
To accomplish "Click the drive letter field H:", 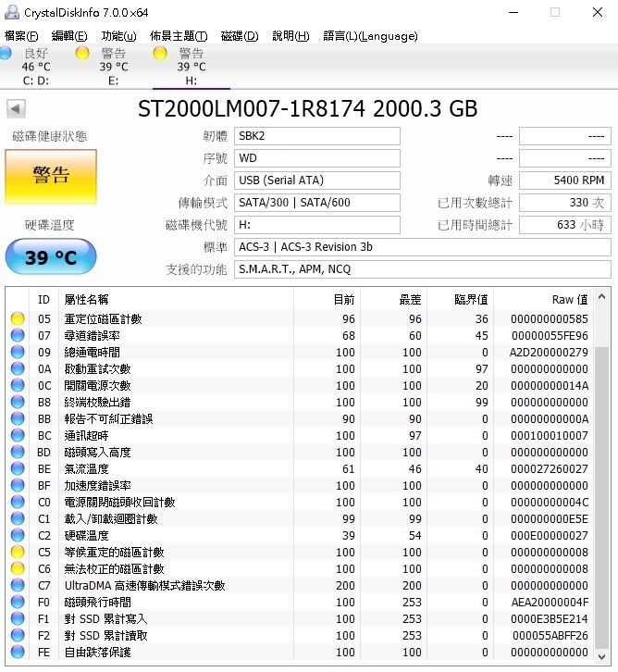I will (317, 225).
